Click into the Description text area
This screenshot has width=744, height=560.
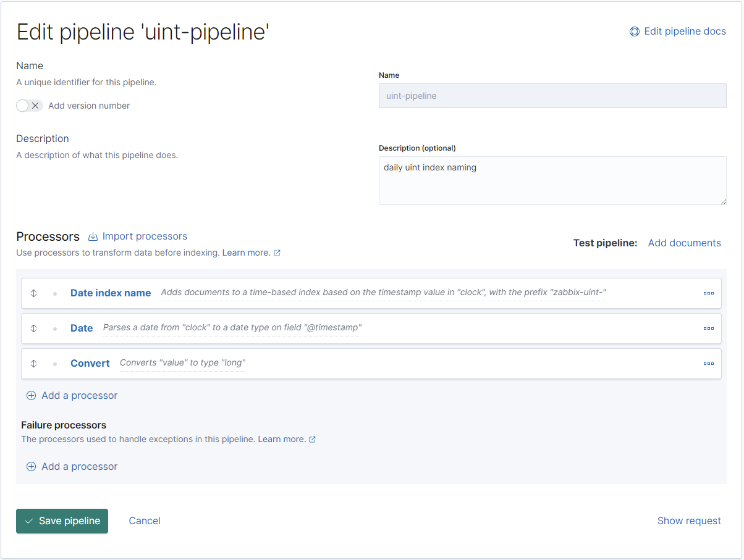point(552,180)
